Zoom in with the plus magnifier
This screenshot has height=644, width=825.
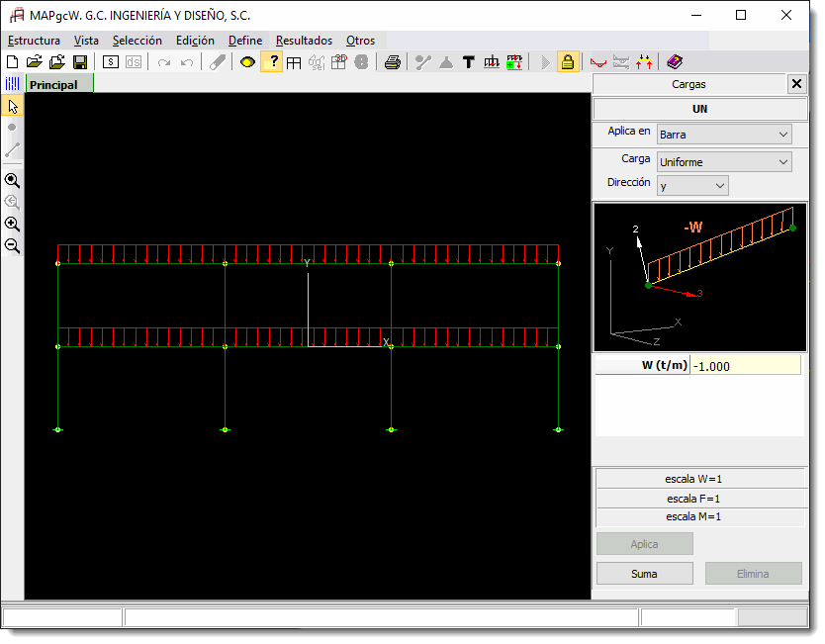(12, 225)
